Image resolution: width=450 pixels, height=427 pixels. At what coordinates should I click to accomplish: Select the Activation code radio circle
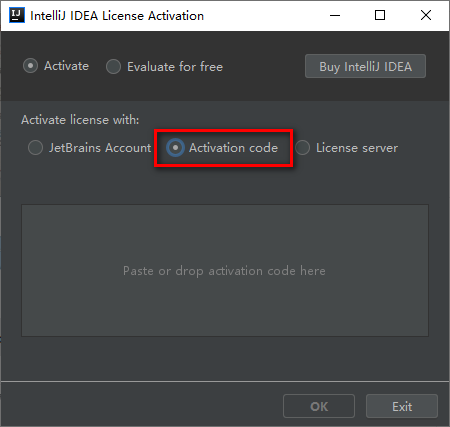175,148
